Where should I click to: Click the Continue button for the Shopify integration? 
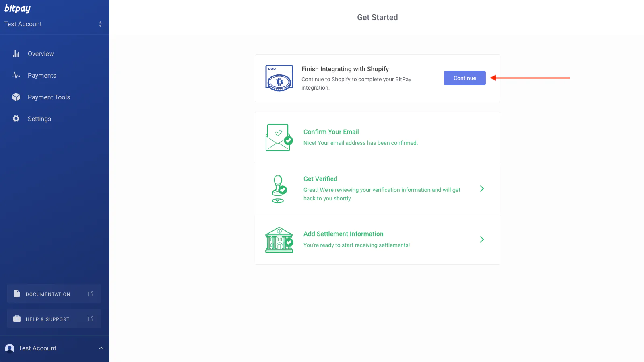[464, 78]
